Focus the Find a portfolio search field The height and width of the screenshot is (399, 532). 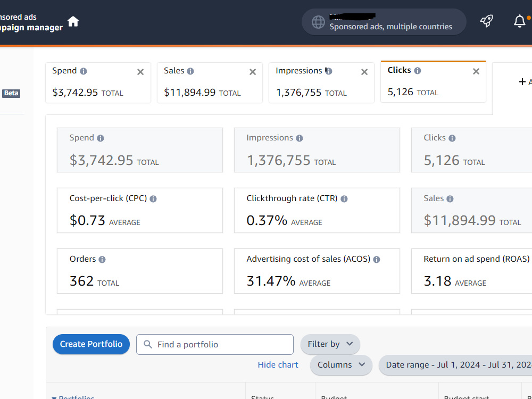(x=215, y=344)
